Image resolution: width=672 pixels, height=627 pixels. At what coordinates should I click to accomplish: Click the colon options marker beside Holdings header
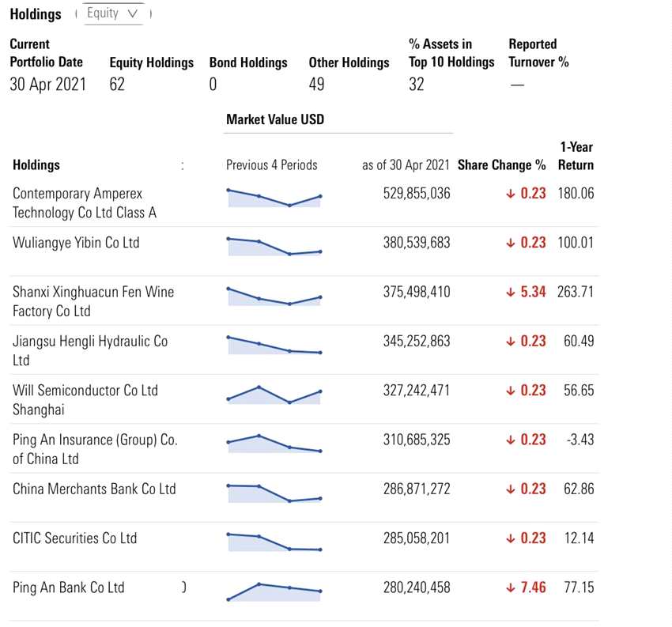tap(182, 166)
